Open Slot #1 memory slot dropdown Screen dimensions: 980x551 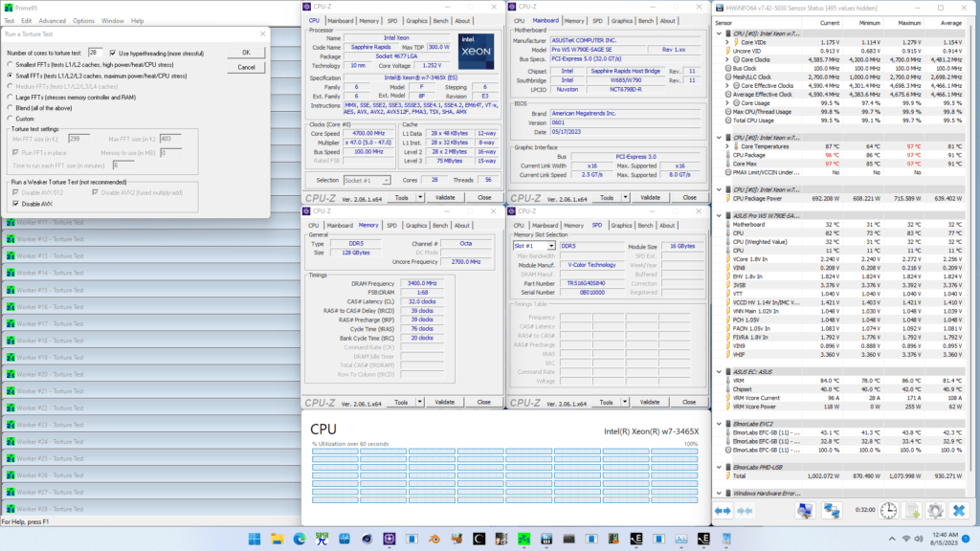[x=534, y=246]
